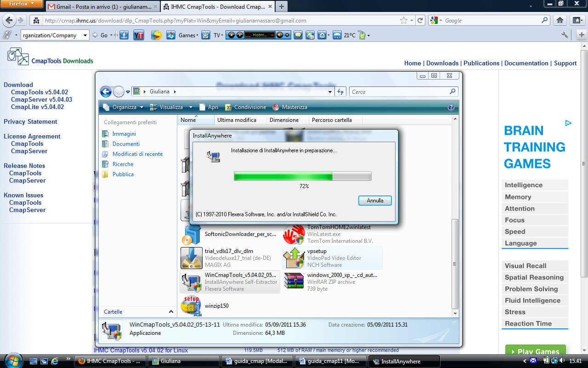Open Explorer help question mark icon
The height and width of the screenshot is (368, 588).
tap(451, 107)
